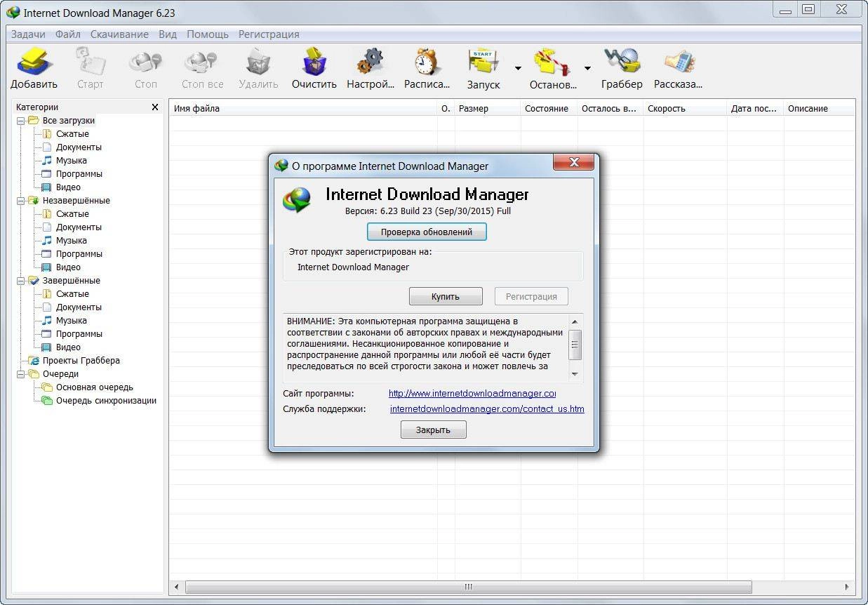Sort by Состояние column header
The height and width of the screenshot is (605, 868).
click(549, 109)
